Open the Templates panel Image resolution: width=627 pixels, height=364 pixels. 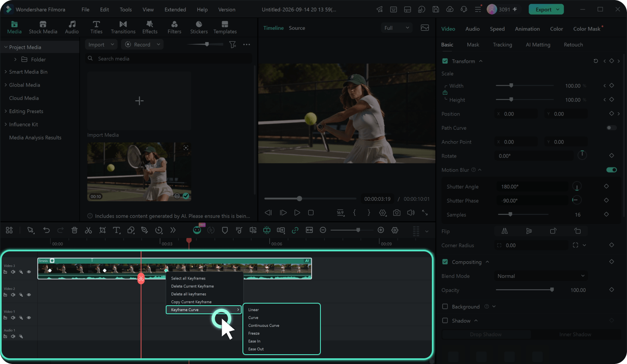tap(225, 27)
